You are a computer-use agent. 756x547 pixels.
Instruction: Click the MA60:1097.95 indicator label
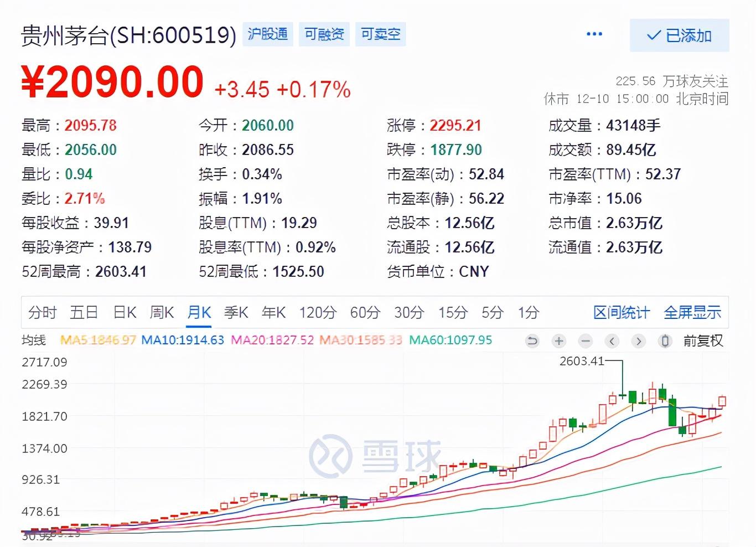pyautogui.click(x=451, y=340)
